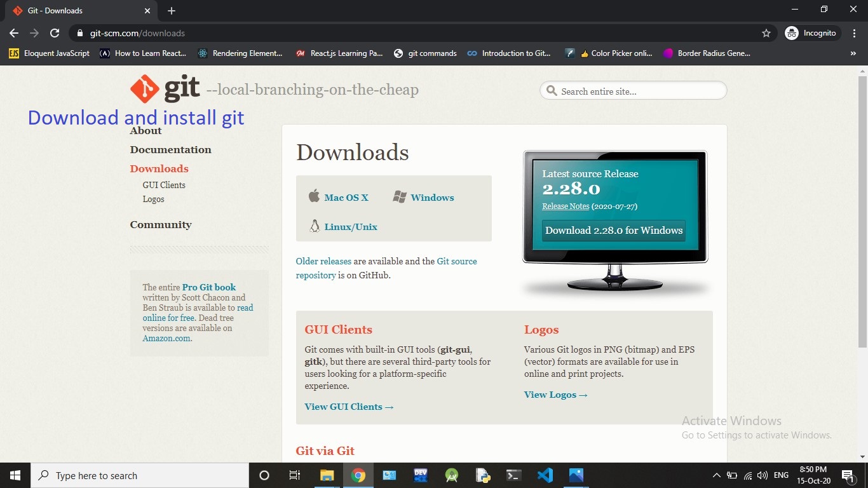This screenshot has height=488, width=868.
Task: Open the git commands bookmark
Action: click(425, 53)
